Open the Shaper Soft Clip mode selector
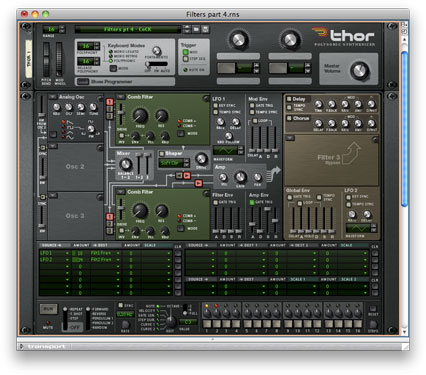Screen dimensions: 426x375 (x=173, y=163)
